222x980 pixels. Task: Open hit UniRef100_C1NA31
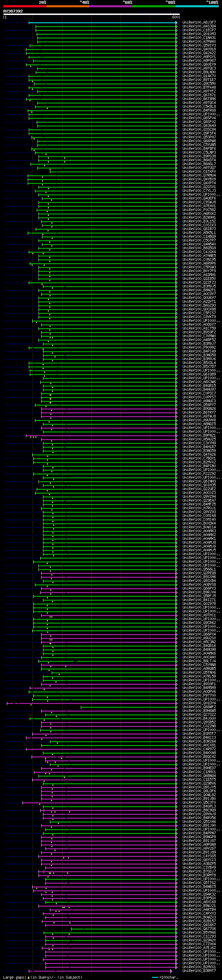click(x=199, y=38)
